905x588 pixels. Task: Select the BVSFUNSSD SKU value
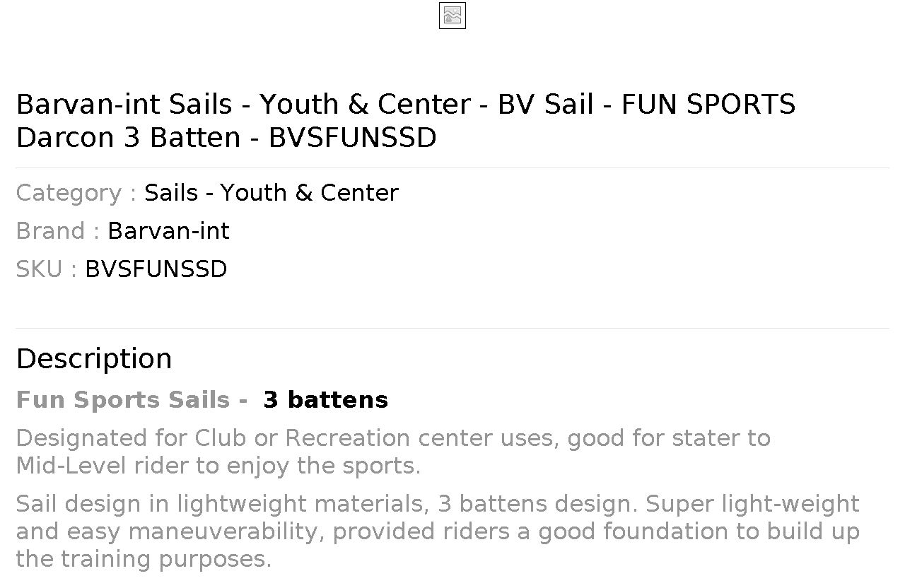pos(156,269)
